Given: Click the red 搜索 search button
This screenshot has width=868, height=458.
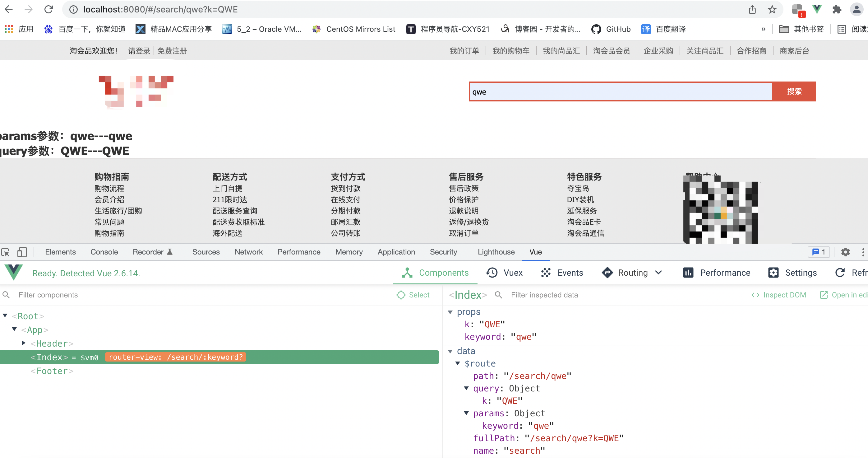Looking at the screenshot, I should click(x=794, y=91).
